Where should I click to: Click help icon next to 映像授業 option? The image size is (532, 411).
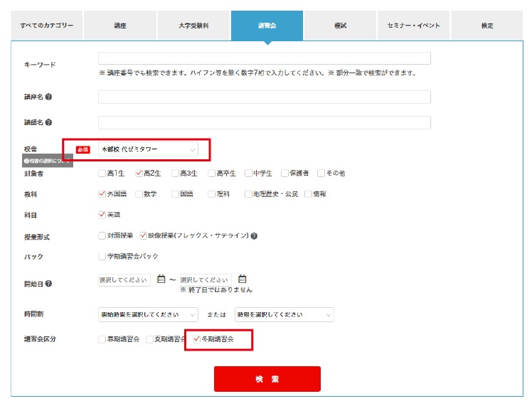pyautogui.click(x=254, y=236)
